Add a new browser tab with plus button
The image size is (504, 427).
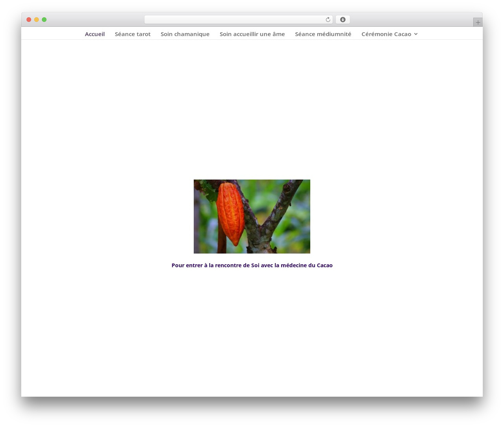tap(478, 22)
